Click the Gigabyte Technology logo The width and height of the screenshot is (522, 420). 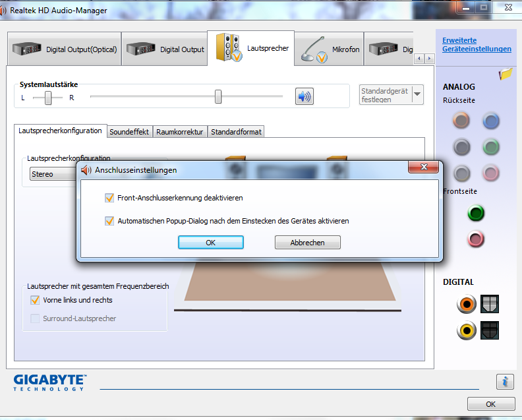pos(50,382)
